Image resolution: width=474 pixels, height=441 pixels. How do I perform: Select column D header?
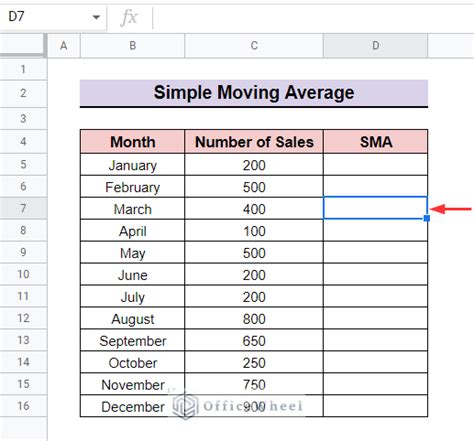[375, 46]
